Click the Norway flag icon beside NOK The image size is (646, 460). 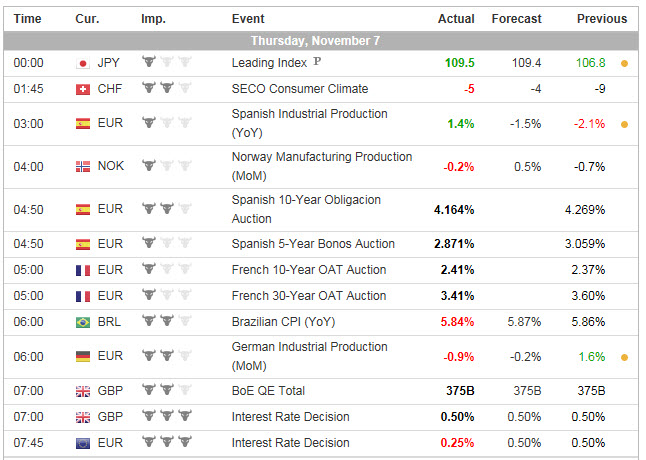(83, 167)
